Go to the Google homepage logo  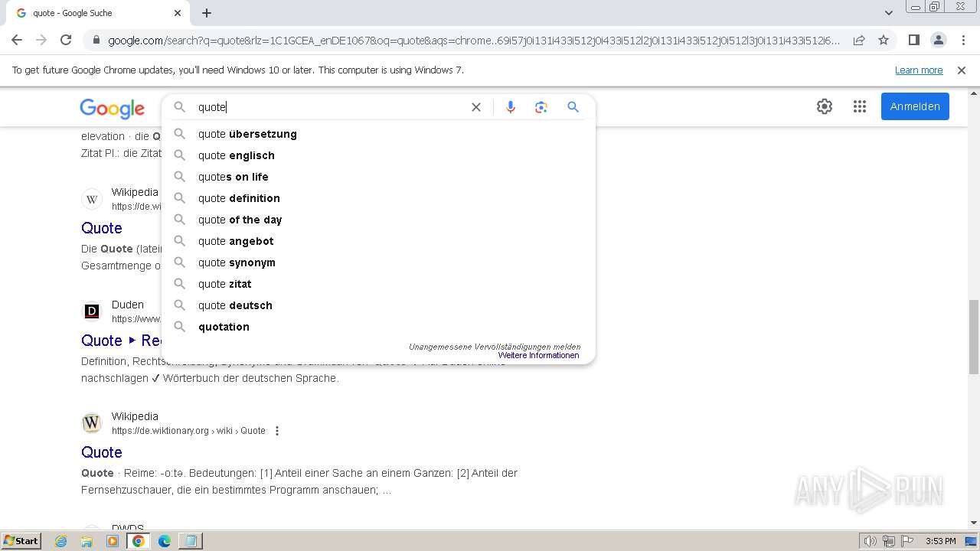(x=112, y=109)
